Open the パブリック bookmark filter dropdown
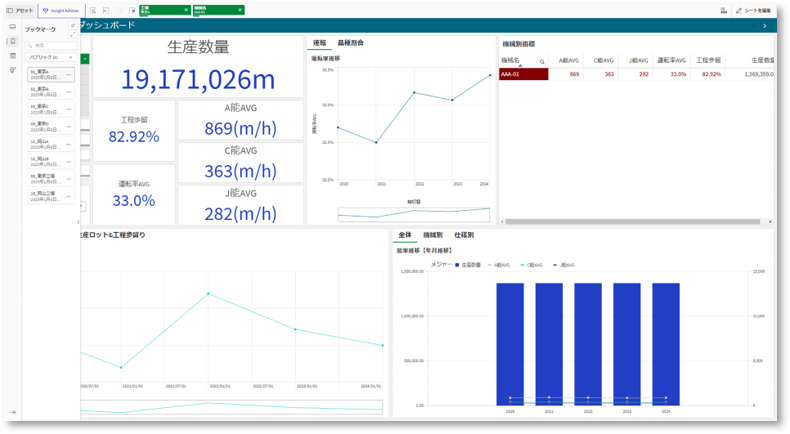Viewport: 790px width, 434px height. (x=51, y=57)
